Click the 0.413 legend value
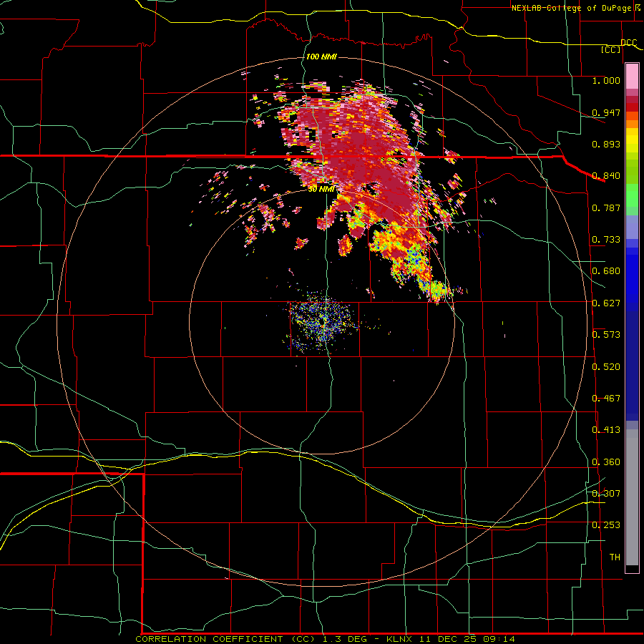 tap(606, 430)
